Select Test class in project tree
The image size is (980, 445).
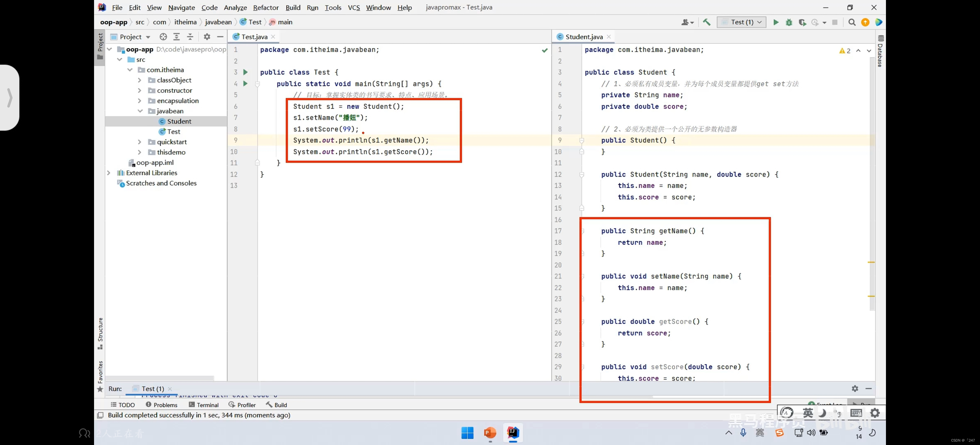point(169,131)
